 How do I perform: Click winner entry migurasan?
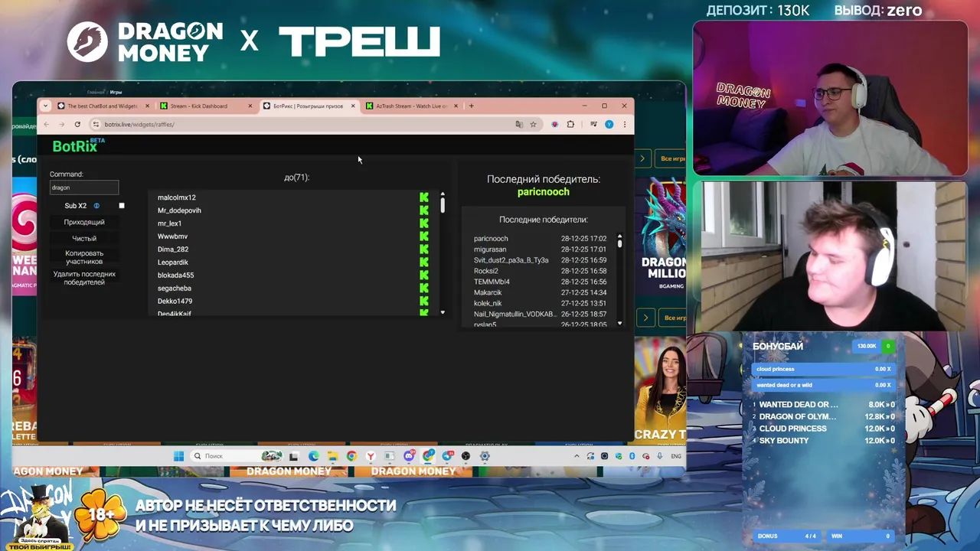(490, 249)
